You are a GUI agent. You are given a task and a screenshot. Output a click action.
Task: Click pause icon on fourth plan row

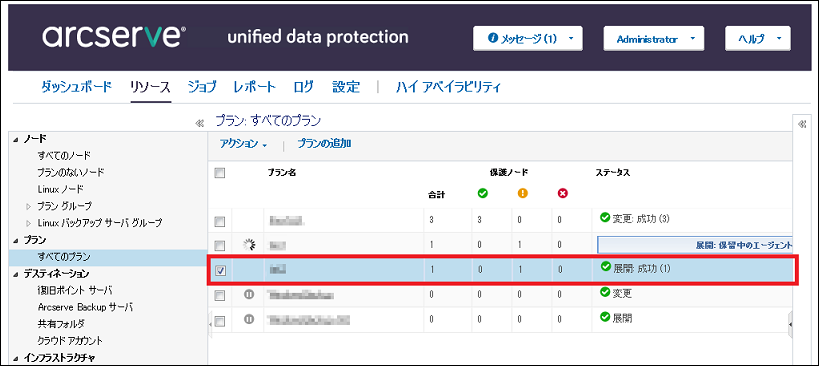click(249, 294)
